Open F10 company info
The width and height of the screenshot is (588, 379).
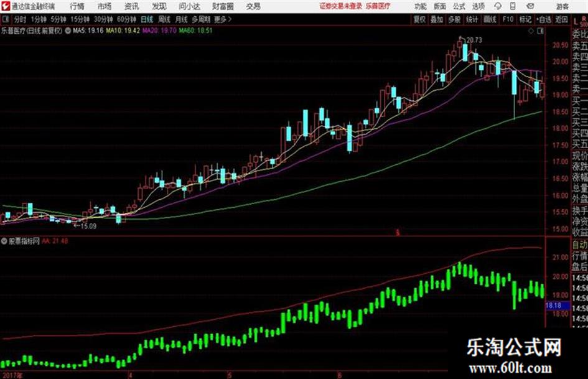(x=508, y=19)
